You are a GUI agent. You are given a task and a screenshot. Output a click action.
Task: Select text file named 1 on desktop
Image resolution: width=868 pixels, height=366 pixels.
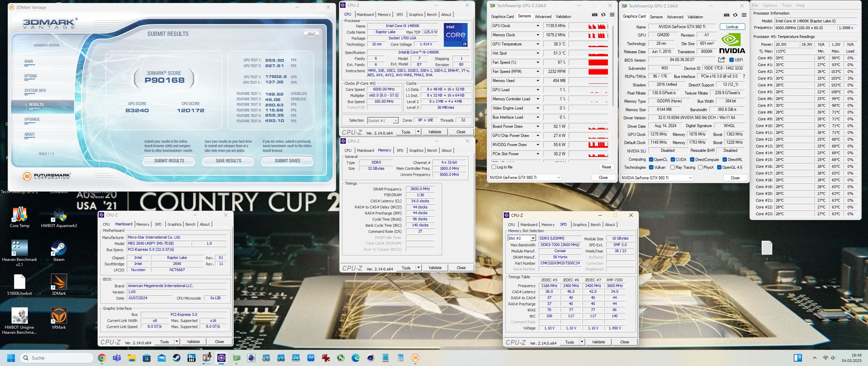tap(767, 251)
